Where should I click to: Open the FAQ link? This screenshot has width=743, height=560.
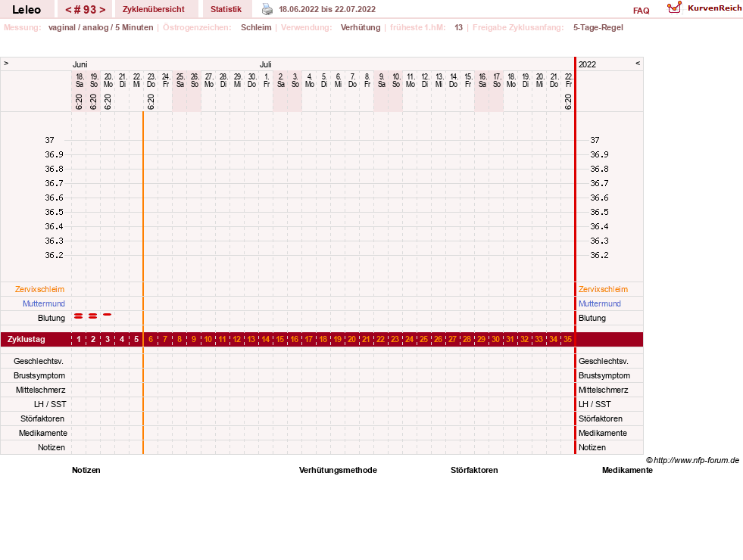point(641,11)
